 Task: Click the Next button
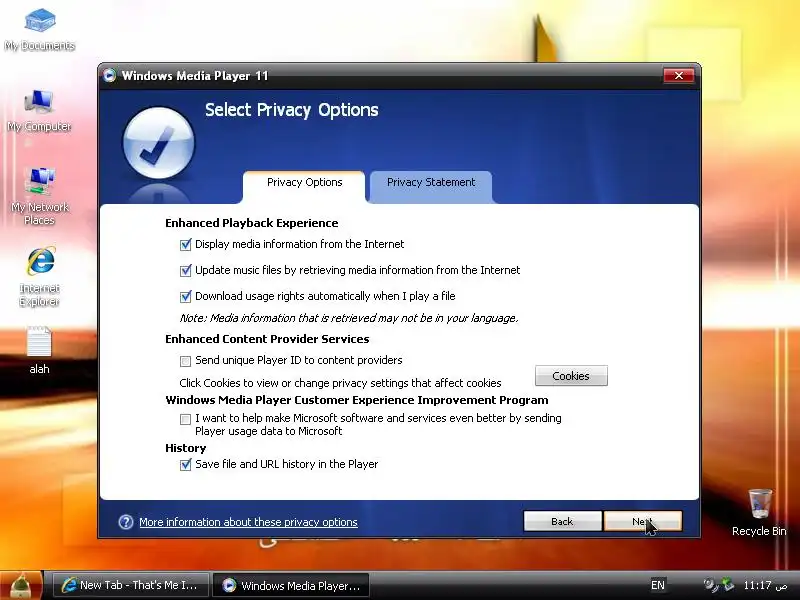pyautogui.click(x=643, y=521)
